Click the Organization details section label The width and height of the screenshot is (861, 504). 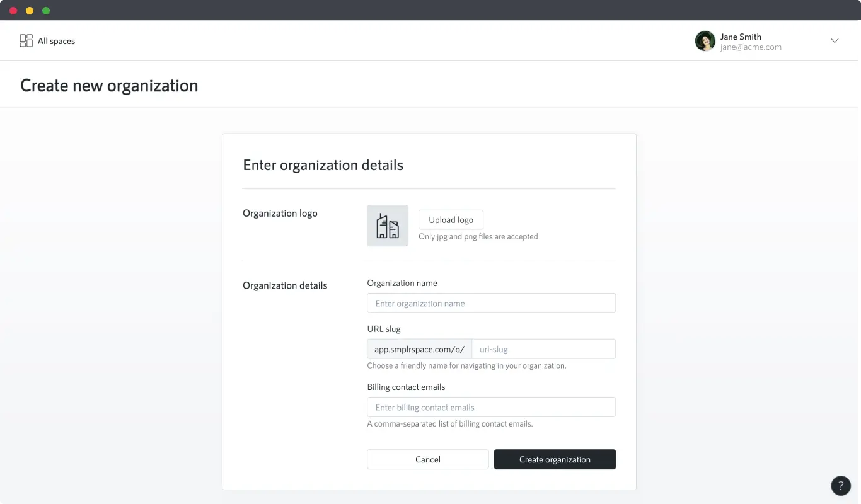click(x=285, y=285)
